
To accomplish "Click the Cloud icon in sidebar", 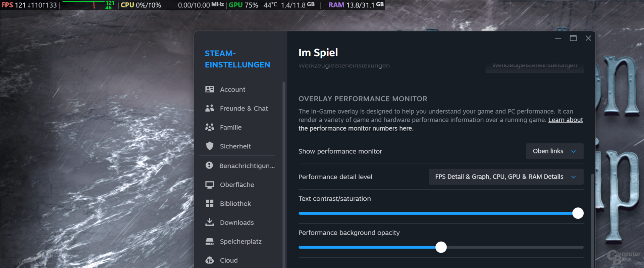I will click(210, 260).
